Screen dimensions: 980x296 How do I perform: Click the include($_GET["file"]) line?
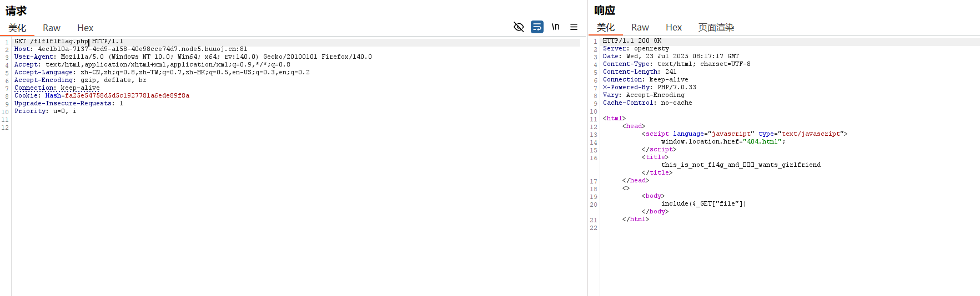[x=703, y=204]
